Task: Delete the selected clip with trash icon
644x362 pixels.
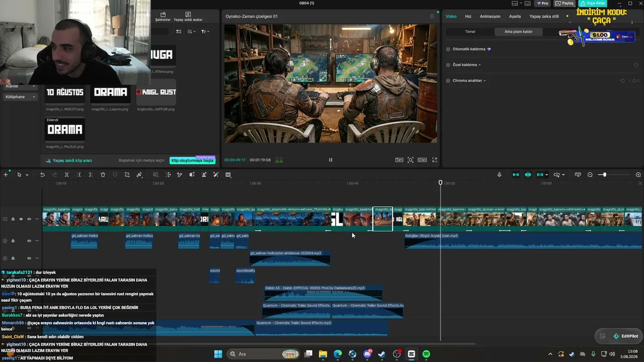Action: click(103, 175)
